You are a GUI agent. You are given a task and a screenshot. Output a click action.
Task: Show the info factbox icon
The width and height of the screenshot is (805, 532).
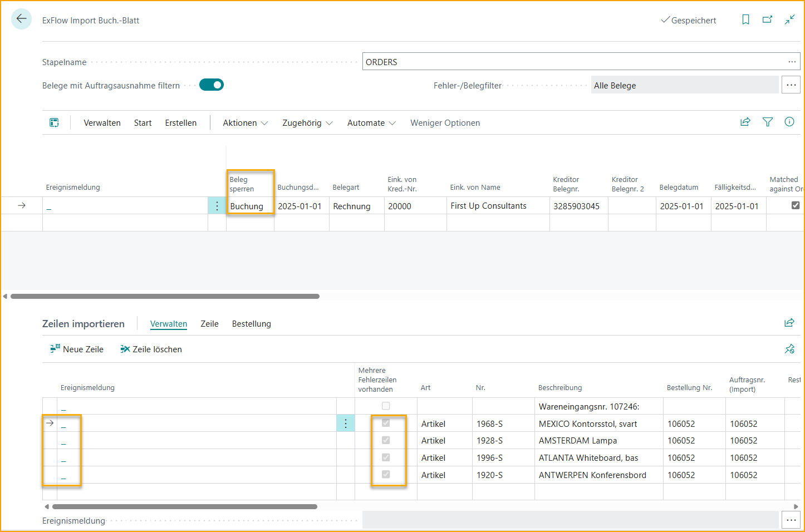click(x=789, y=122)
